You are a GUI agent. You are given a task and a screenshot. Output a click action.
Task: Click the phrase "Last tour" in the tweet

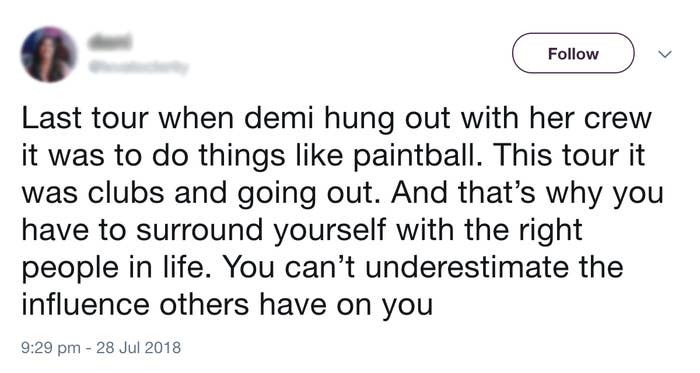85,119
